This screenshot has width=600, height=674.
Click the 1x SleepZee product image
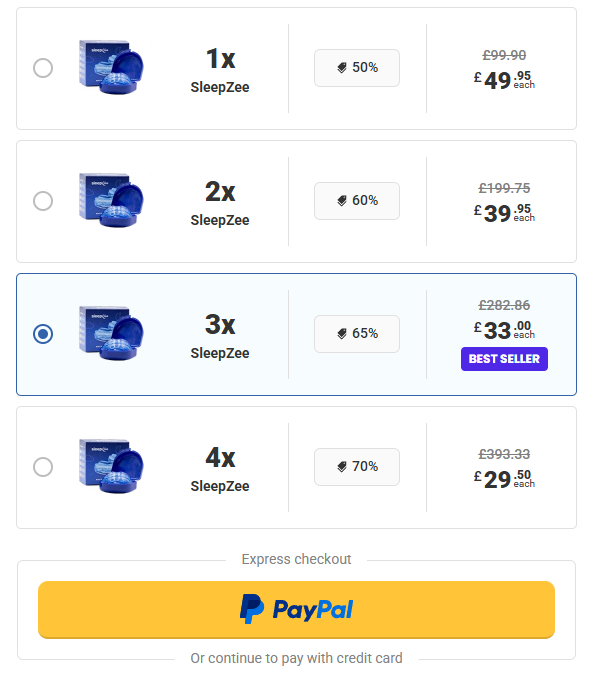[x=111, y=67]
